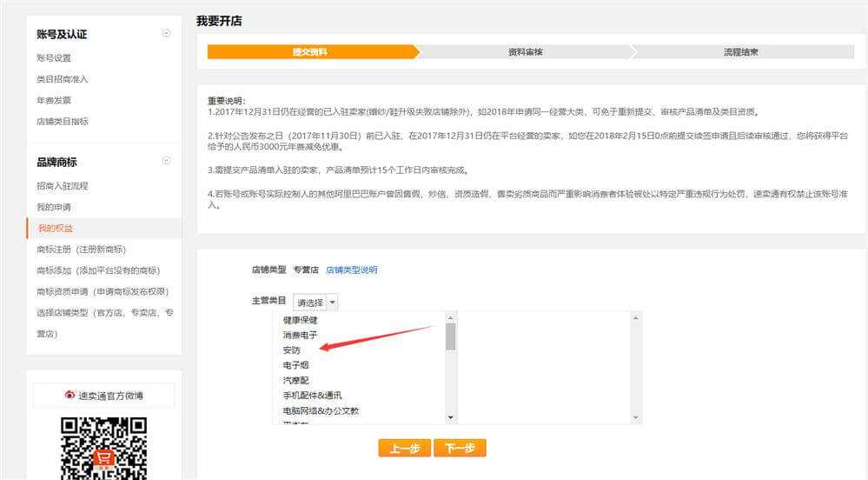Click the 下一步 button

click(460, 448)
